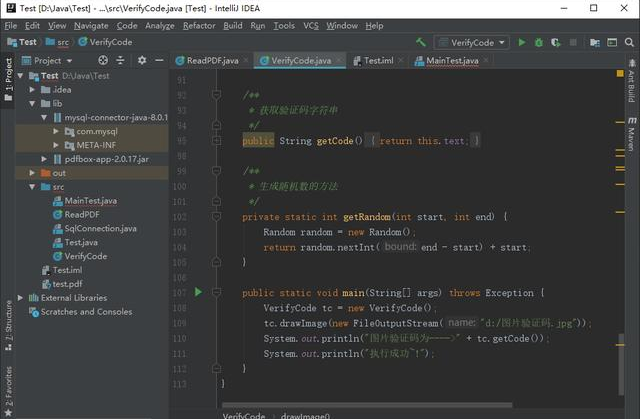
Task: Select SqlConnection.java in the project tree
Action: coord(99,228)
